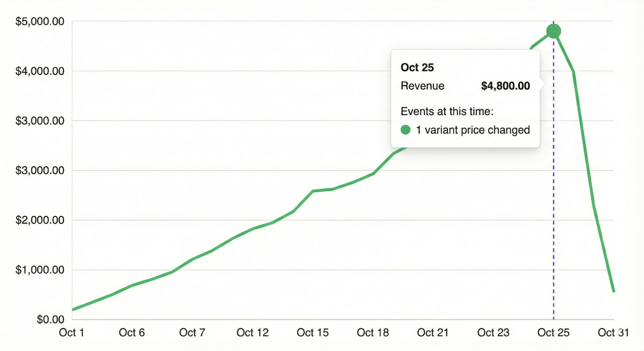This screenshot has width=644, height=351.
Task: Select the Oct 6 date label
Action: point(132,333)
